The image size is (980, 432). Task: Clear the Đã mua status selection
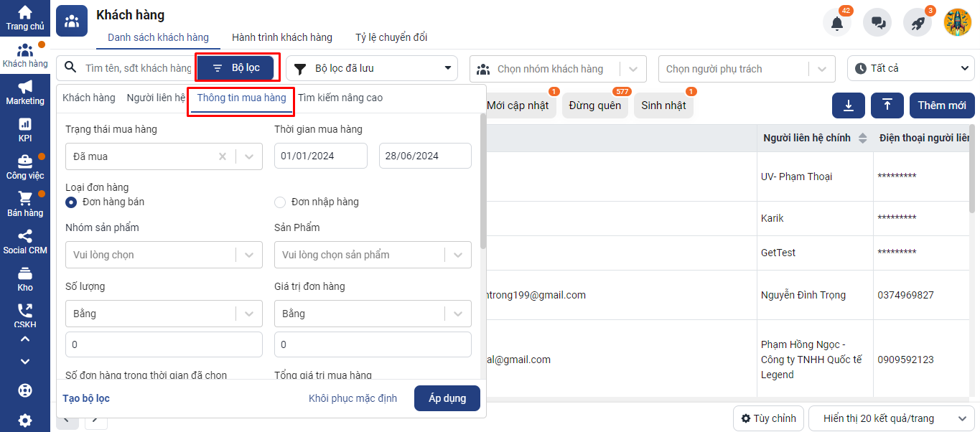point(223,156)
